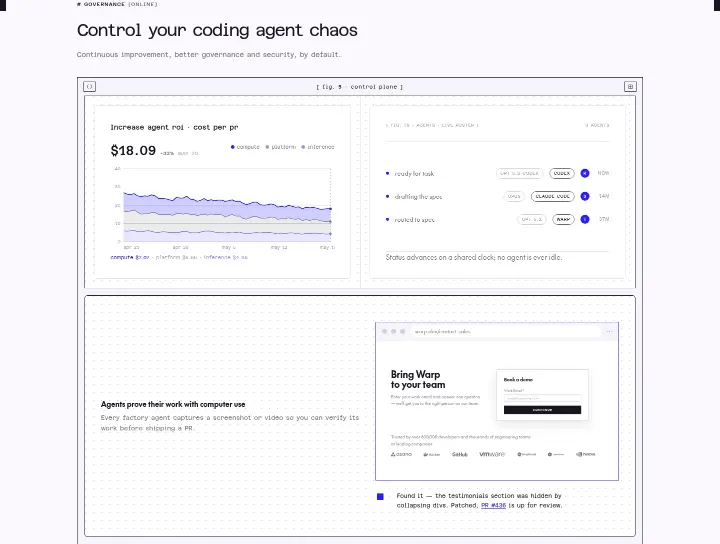Toggle the platform legend item on the chart

(x=281, y=147)
